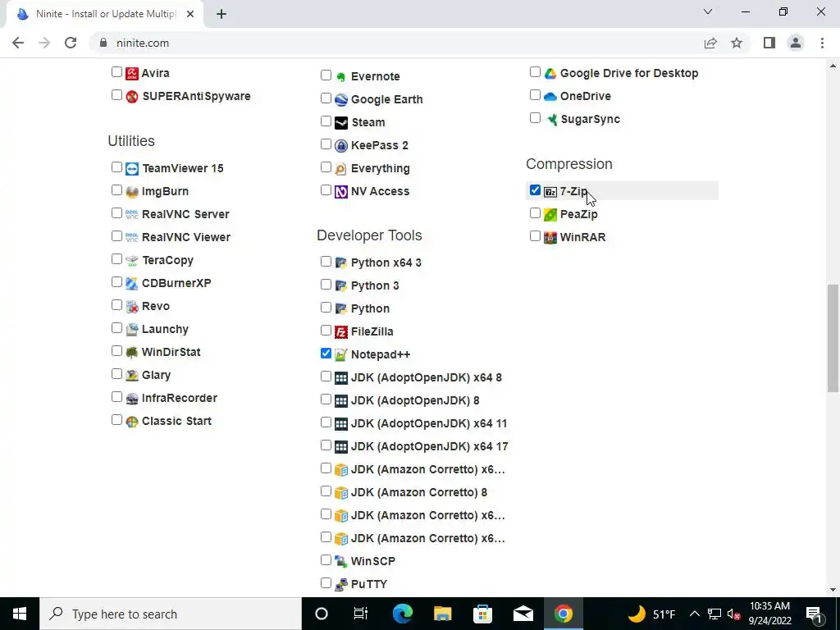
Task: Click the TeraCopy icon
Action: [132, 260]
